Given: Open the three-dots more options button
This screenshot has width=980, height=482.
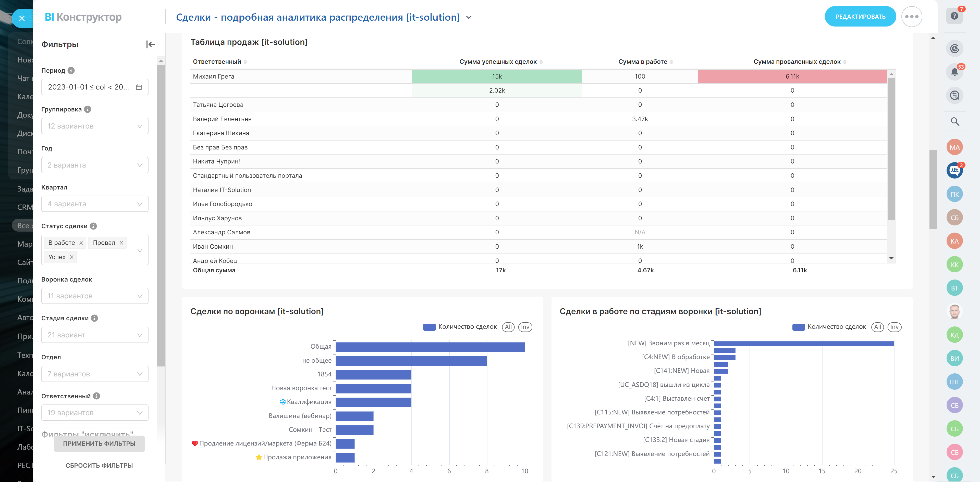Looking at the screenshot, I should click(912, 17).
